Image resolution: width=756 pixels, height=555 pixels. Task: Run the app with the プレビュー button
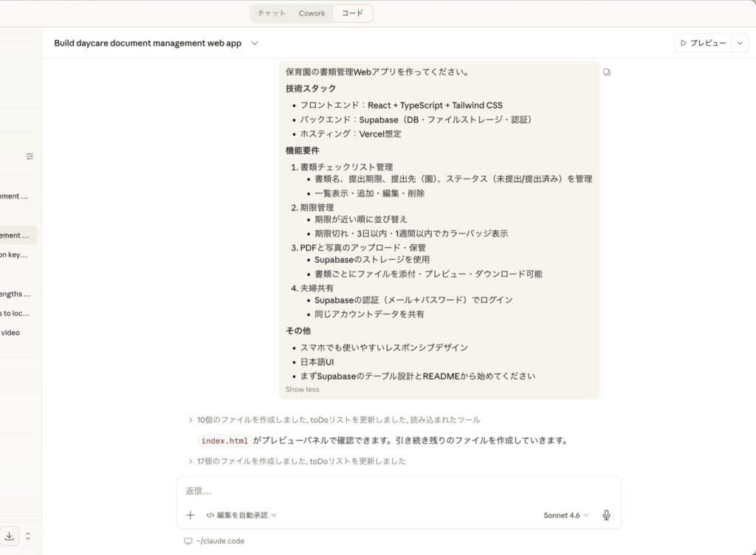pos(709,43)
